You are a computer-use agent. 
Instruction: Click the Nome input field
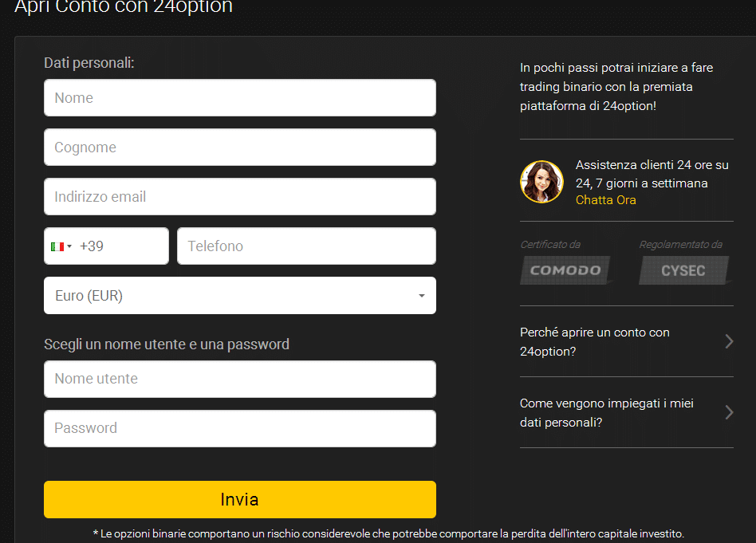[239, 97]
